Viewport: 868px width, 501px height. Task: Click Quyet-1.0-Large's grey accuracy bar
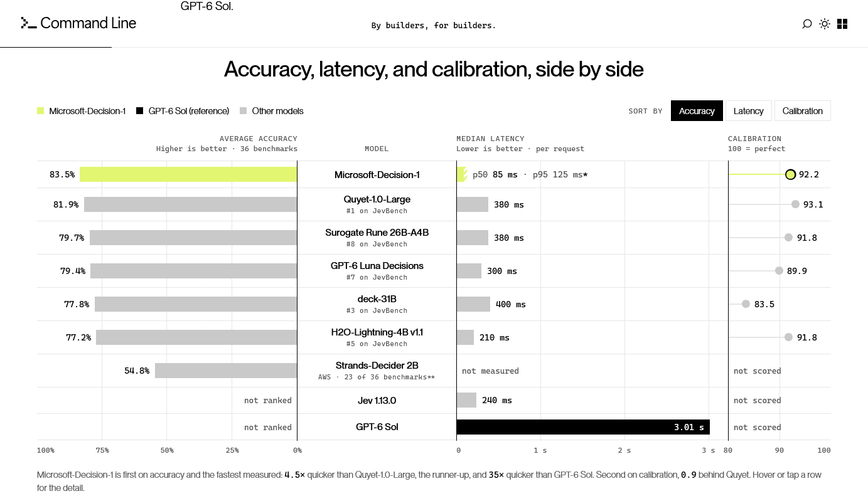191,204
